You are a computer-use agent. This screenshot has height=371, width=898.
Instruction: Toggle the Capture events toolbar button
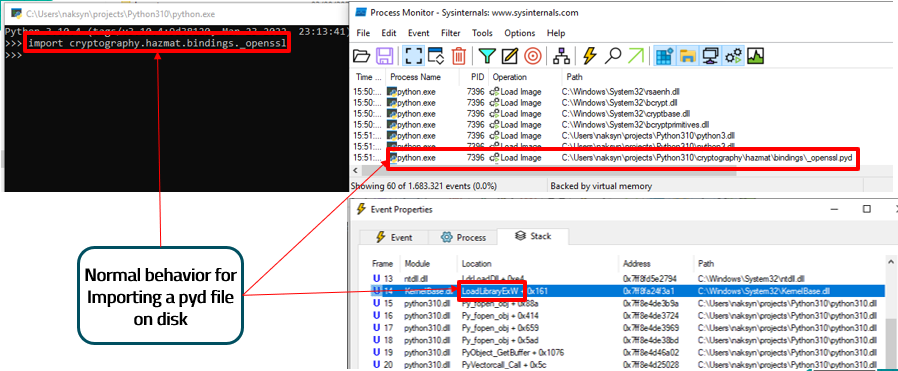[x=412, y=56]
